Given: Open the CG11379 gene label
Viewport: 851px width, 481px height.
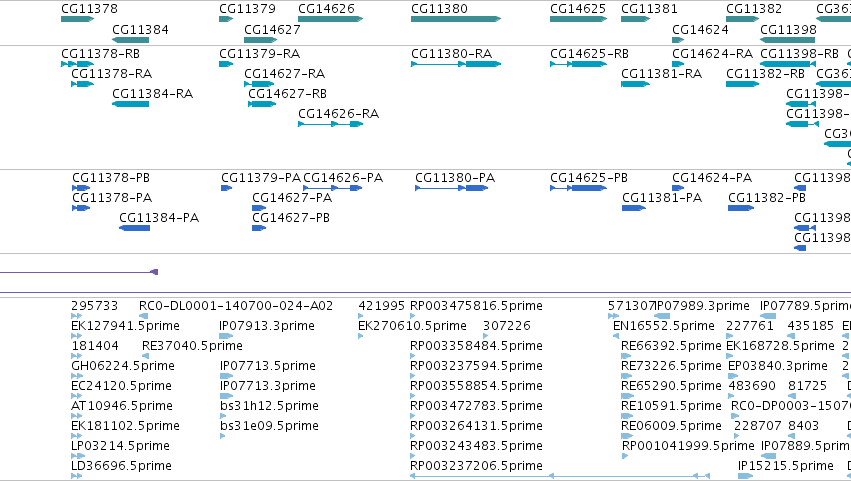Looking at the screenshot, I should click(x=247, y=9).
